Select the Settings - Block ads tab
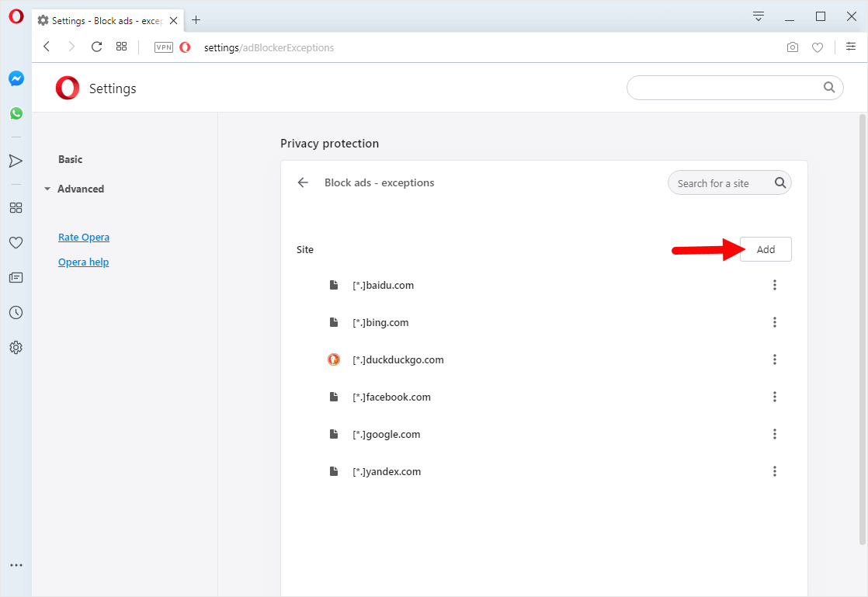Image resolution: width=868 pixels, height=597 pixels. 108,20
